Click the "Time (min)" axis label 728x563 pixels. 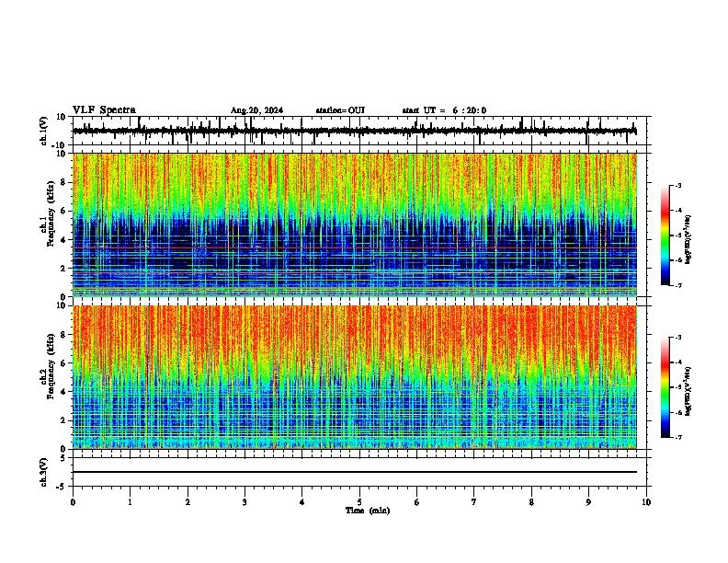click(x=368, y=511)
